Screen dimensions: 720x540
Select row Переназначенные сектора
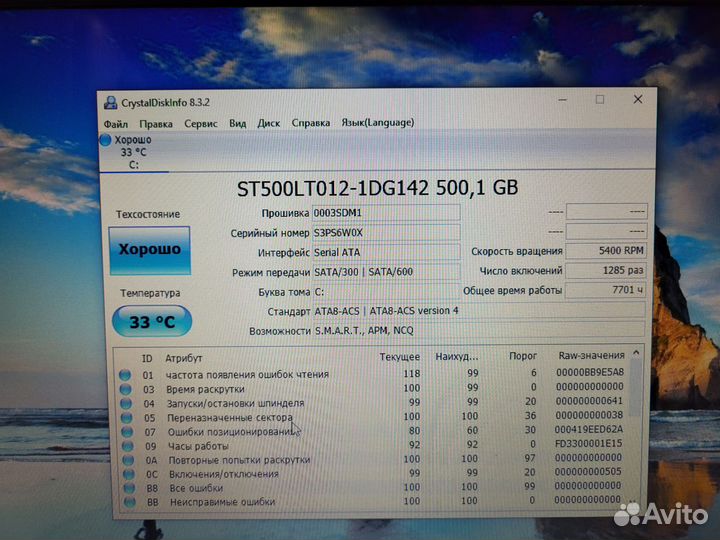tap(372, 417)
